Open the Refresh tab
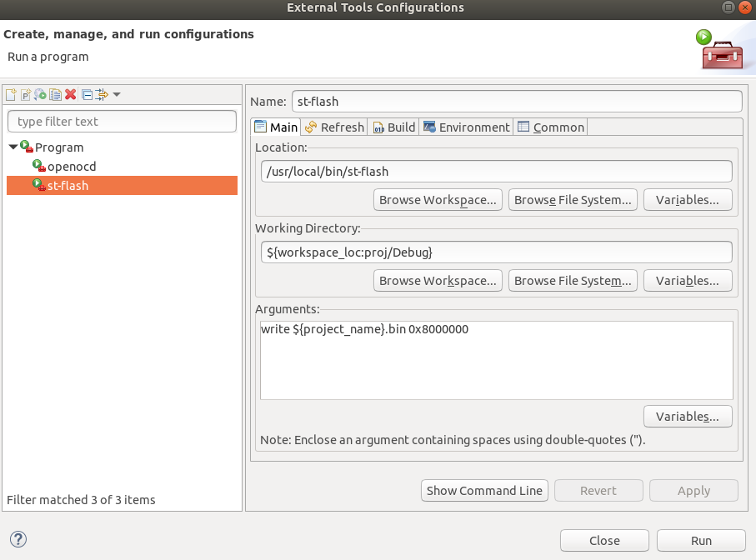 (333, 127)
